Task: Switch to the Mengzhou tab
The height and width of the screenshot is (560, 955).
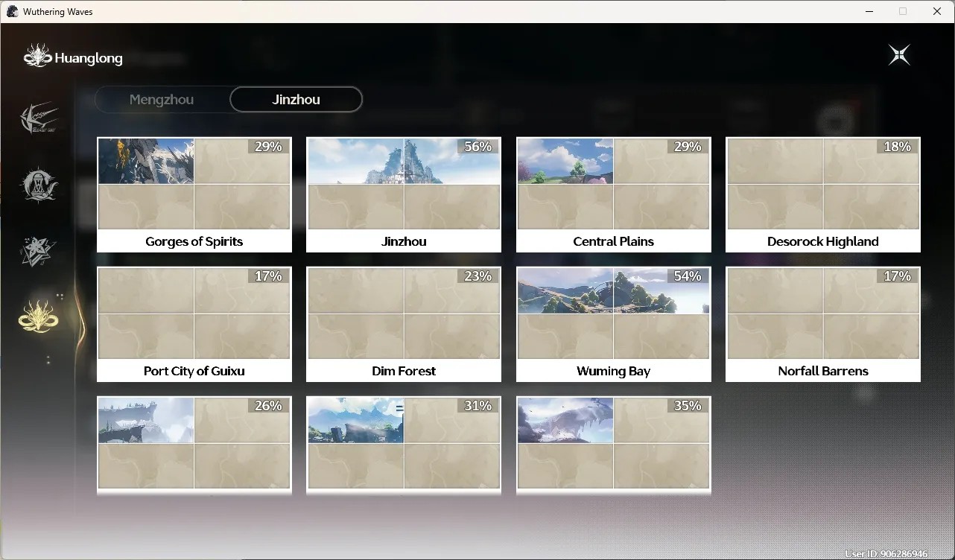Action: 162,100
